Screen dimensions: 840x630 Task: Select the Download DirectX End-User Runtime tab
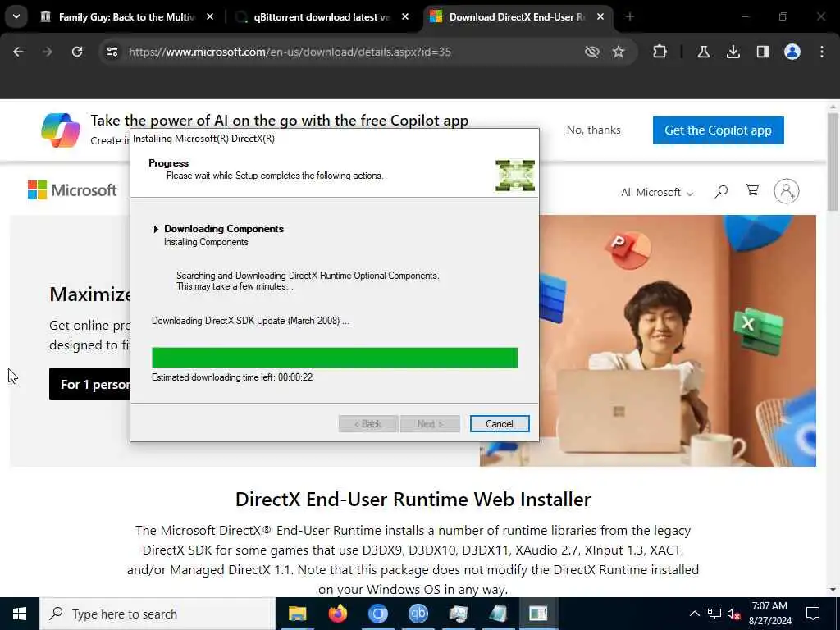pyautogui.click(x=517, y=17)
